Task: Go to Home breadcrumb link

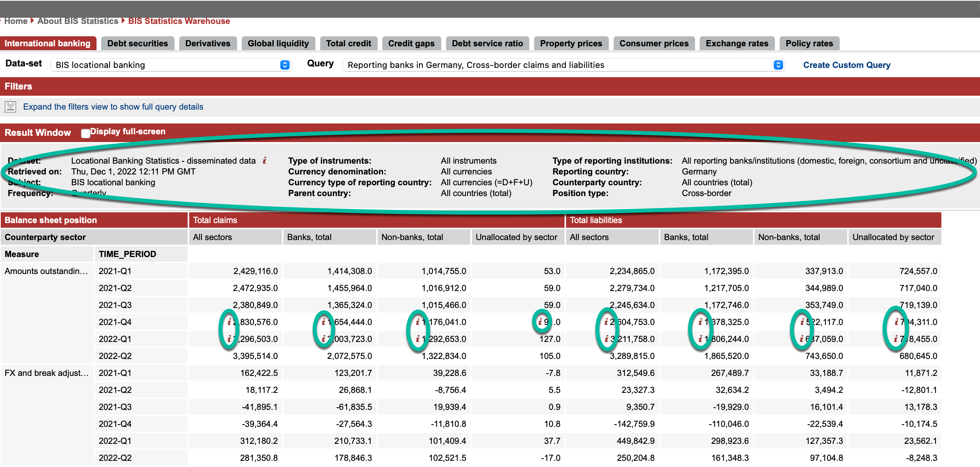Action: (16, 21)
